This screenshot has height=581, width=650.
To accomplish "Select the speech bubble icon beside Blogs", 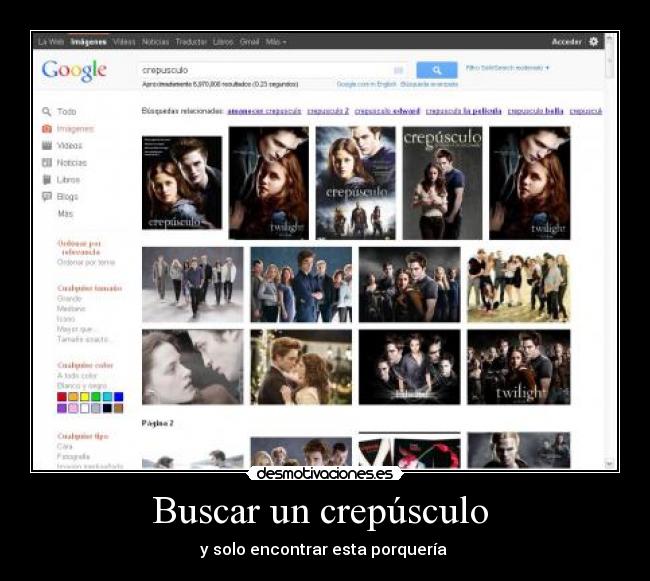I will [x=46, y=196].
